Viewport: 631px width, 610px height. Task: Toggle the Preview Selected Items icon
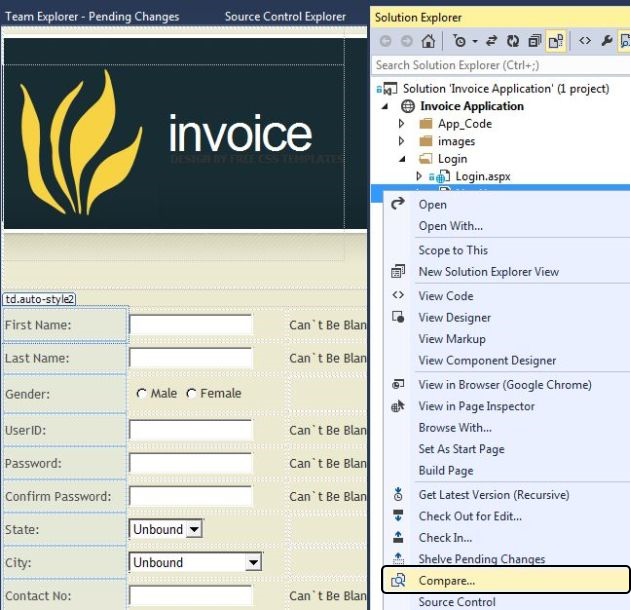coord(625,41)
